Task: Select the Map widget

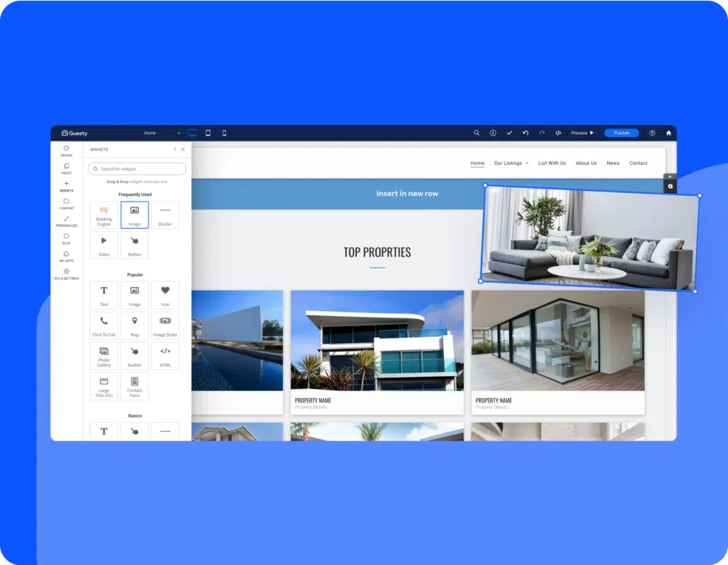Action: [x=134, y=326]
